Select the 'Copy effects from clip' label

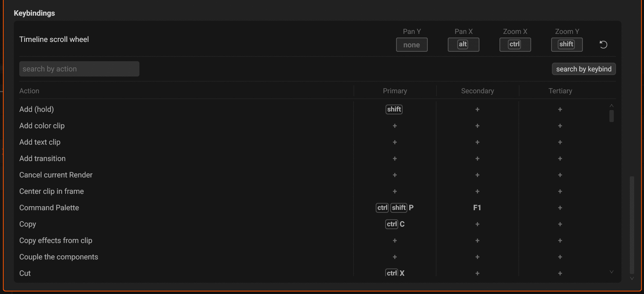tap(56, 240)
